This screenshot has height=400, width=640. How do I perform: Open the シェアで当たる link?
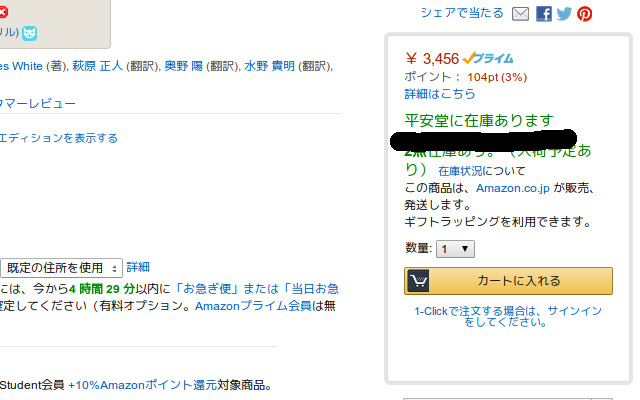462,13
